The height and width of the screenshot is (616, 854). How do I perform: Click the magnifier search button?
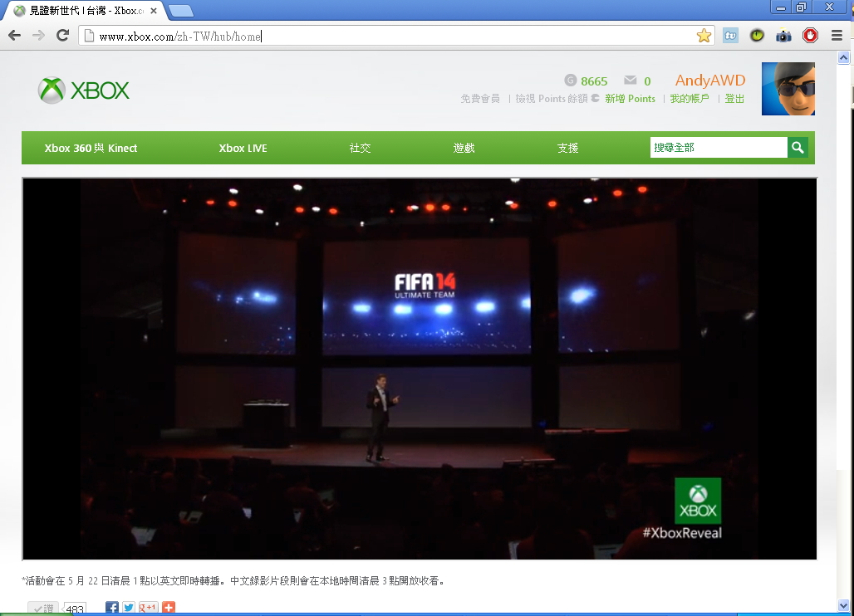click(798, 148)
